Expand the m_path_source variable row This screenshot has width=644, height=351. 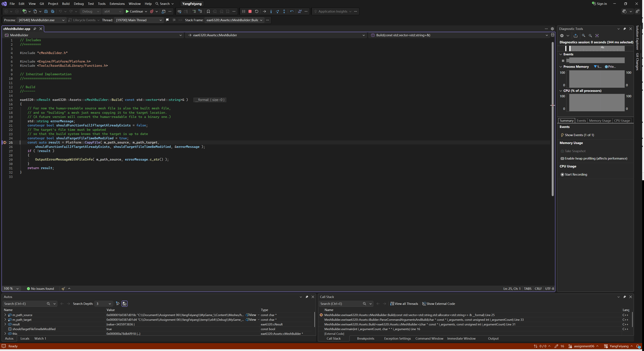pyautogui.click(x=5, y=315)
